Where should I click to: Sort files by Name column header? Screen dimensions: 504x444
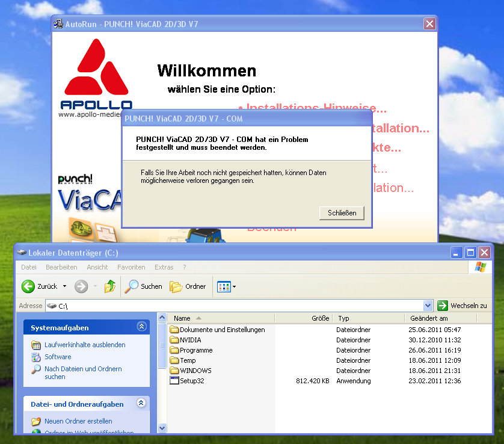(x=221, y=318)
